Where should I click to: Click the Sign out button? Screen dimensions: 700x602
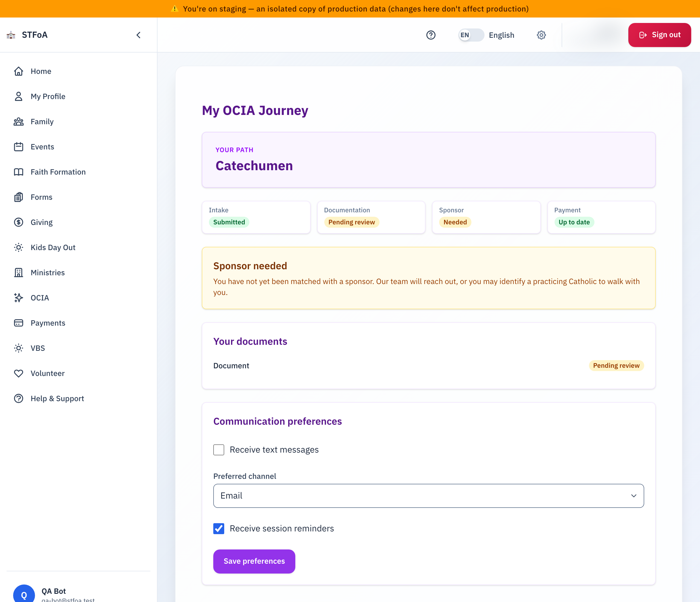click(x=660, y=35)
